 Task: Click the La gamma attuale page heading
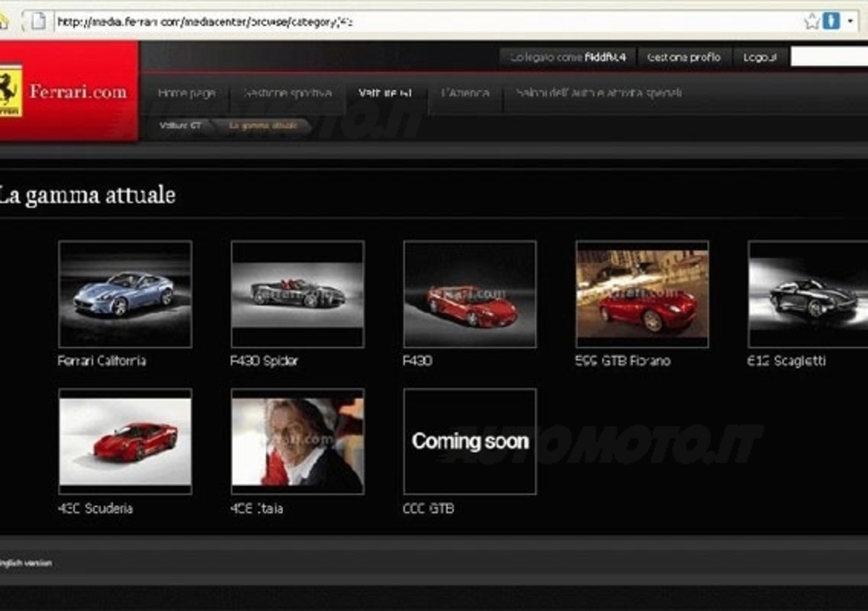pos(87,195)
